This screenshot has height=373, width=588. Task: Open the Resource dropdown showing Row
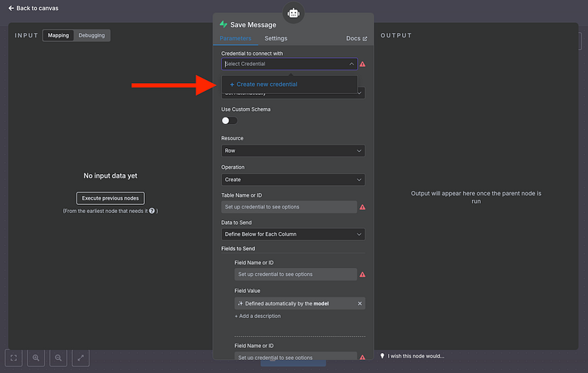coord(293,151)
